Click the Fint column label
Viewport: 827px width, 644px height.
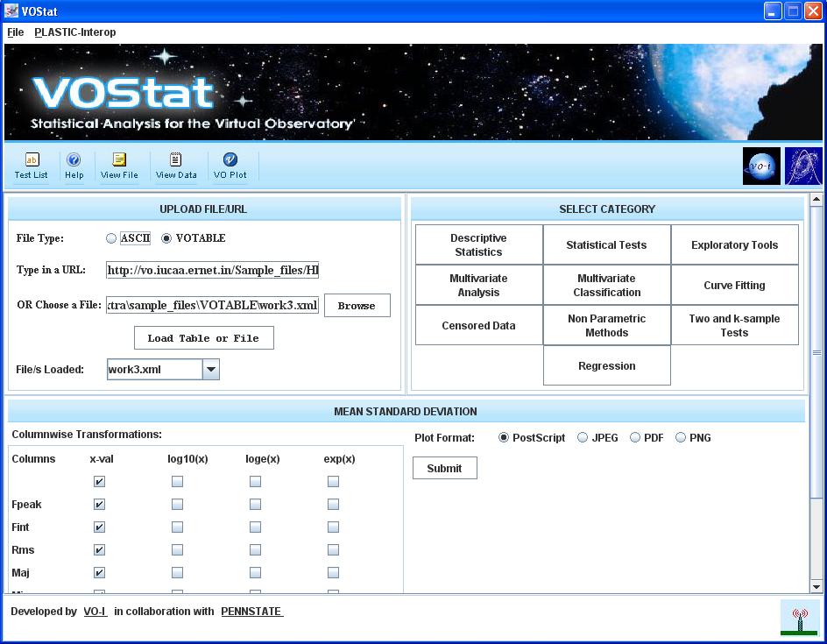click(20, 527)
